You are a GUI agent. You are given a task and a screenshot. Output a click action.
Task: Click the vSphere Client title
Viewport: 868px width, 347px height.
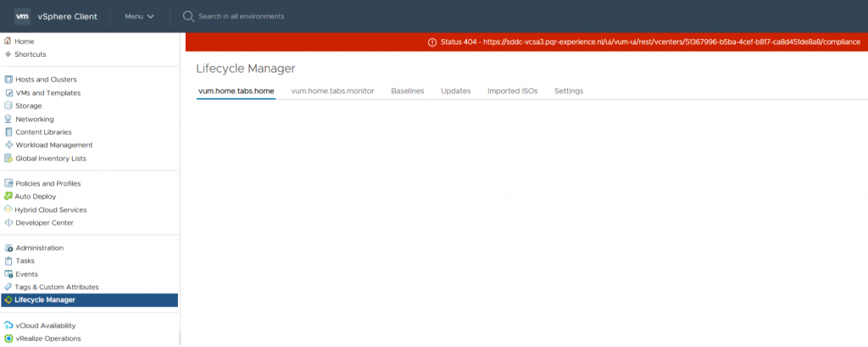click(68, 17)
